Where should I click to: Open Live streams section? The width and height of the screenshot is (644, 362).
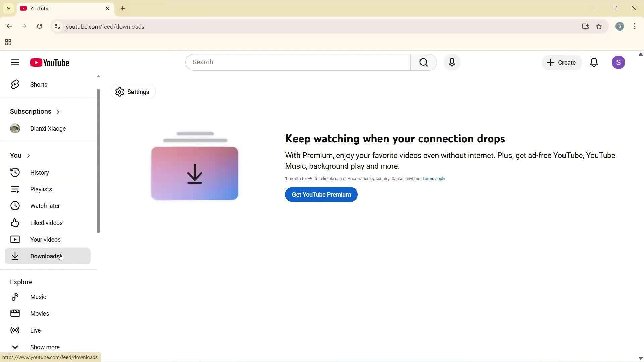(x=35, y=330)
